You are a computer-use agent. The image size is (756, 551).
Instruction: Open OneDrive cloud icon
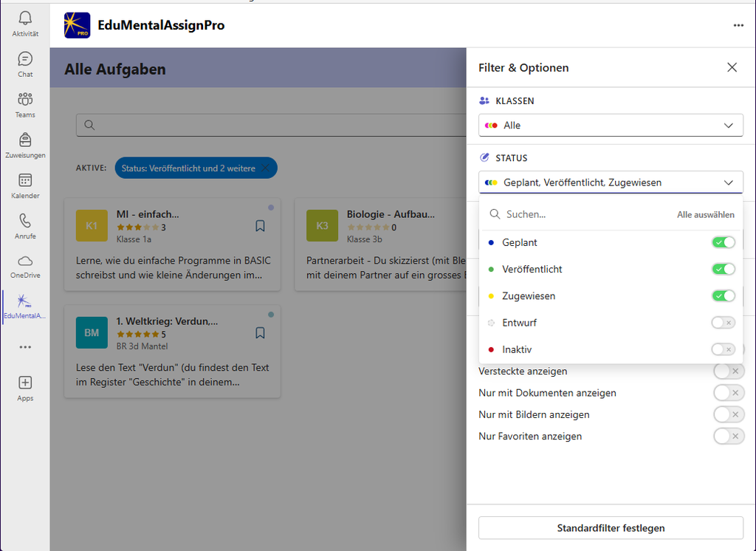pos(25,261)
